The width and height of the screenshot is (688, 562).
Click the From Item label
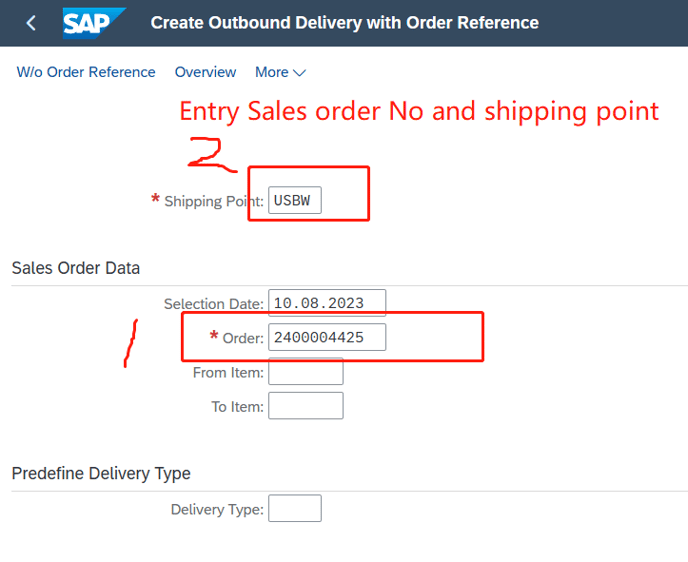[x=228, y=373]
